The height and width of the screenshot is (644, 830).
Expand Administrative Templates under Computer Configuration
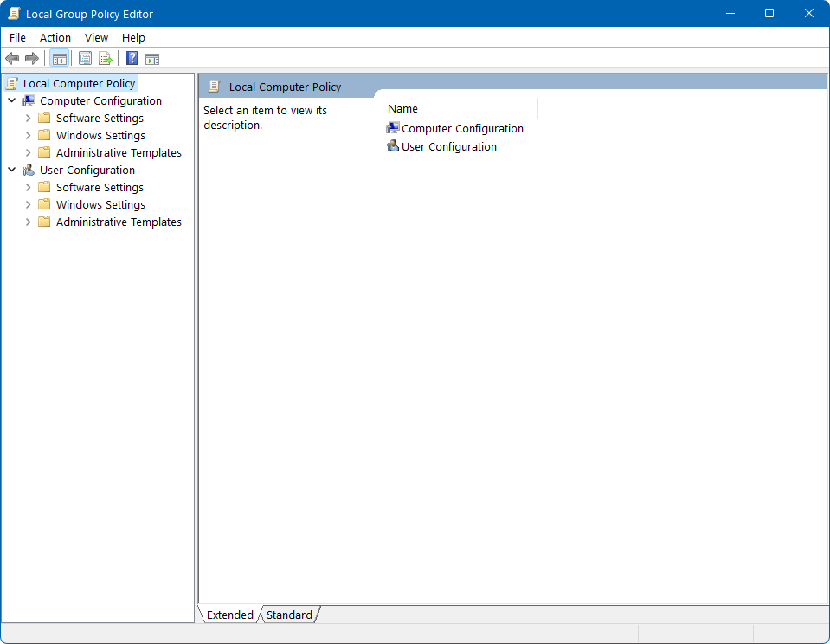tap(28, 152)
